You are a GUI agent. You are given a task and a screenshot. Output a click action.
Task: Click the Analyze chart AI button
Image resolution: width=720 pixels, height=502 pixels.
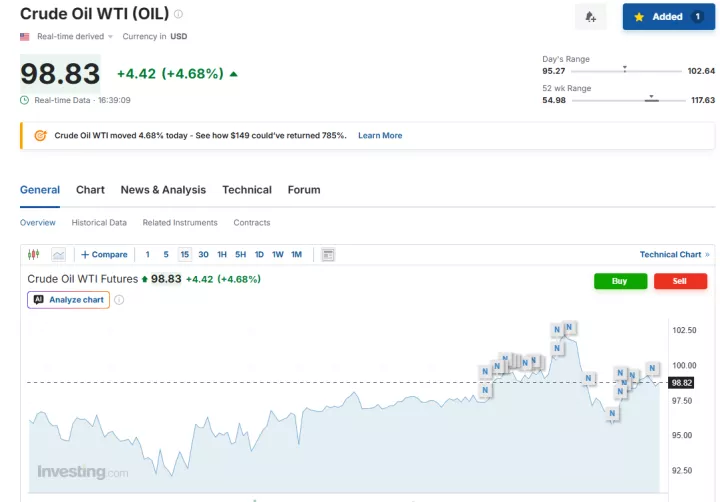68,300
